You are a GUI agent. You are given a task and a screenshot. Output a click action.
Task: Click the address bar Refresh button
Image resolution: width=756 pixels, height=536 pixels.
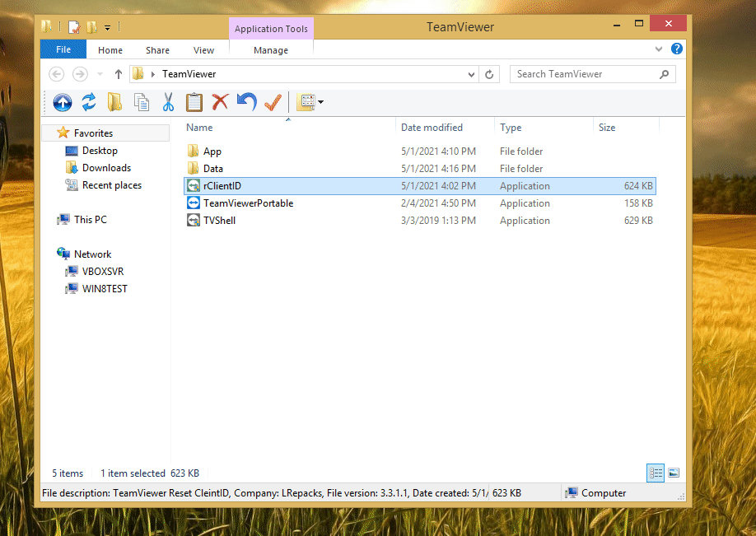489,74
